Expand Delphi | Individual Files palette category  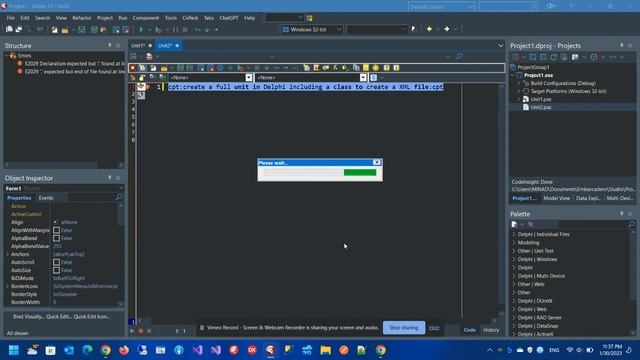point(514,234)
